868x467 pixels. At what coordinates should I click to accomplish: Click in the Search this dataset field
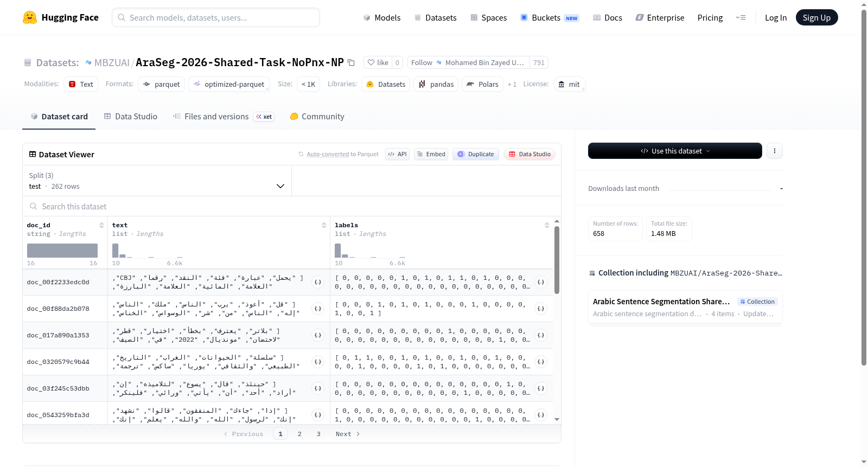point(292,207)
